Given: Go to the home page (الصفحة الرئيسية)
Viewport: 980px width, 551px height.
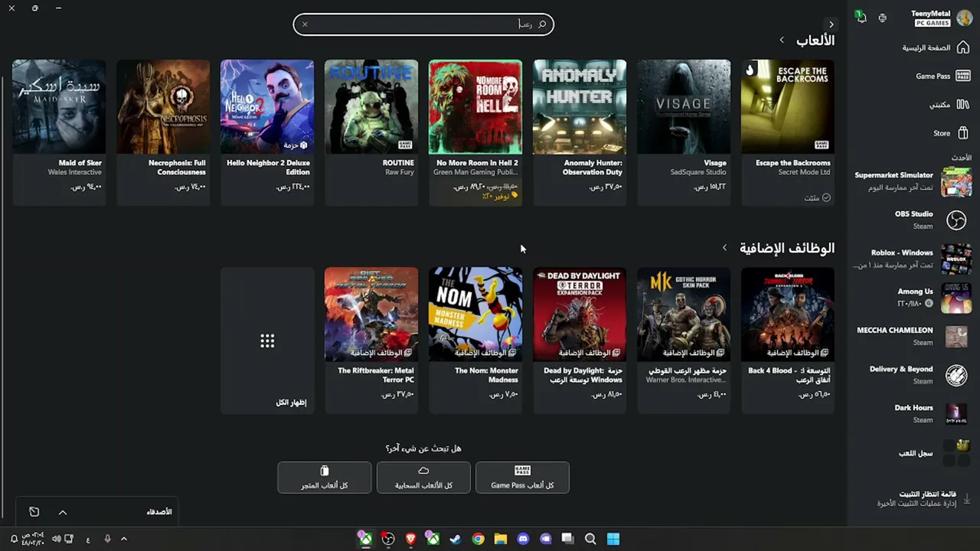Looking at the screenshot, I should [936, 47].
